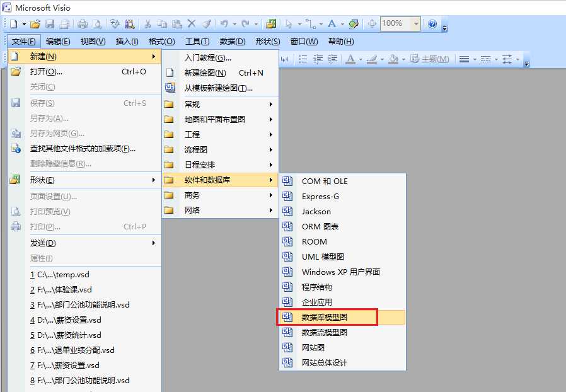Click the Undo arrow icon

coord(224,24)
